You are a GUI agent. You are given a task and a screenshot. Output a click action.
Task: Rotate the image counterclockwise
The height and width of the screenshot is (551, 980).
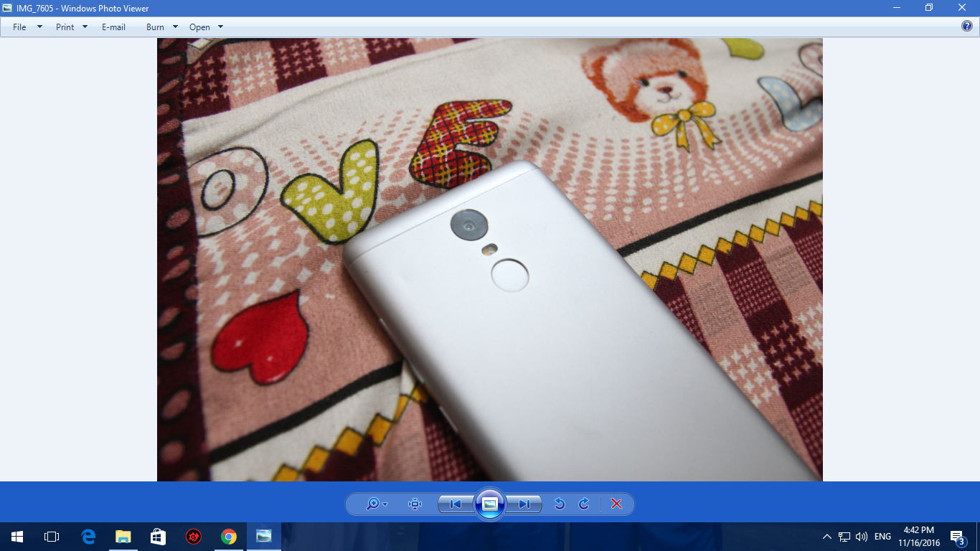(560, 504)
